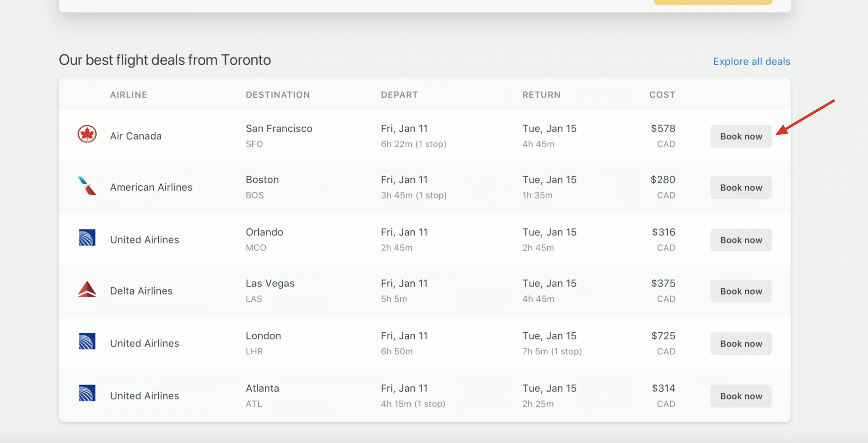Click the AIRLINE column header
Viewport: 868px width, 443px height.
pos(128,95)
